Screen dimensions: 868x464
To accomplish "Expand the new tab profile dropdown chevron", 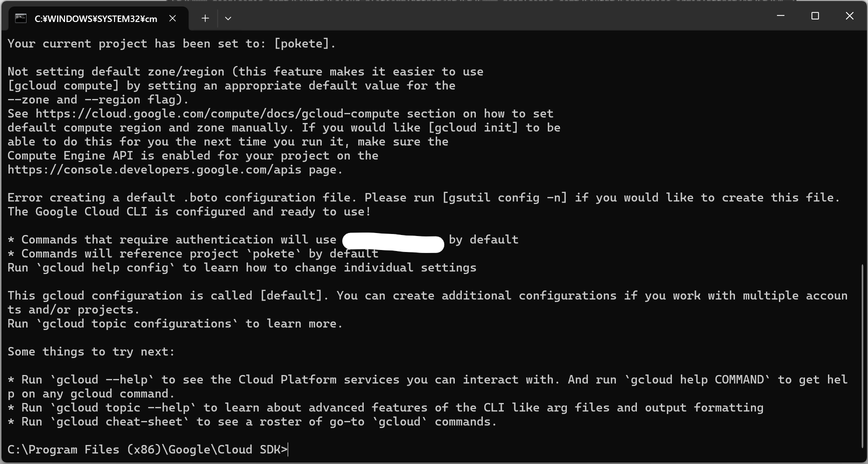I will (x=228, y=18).
